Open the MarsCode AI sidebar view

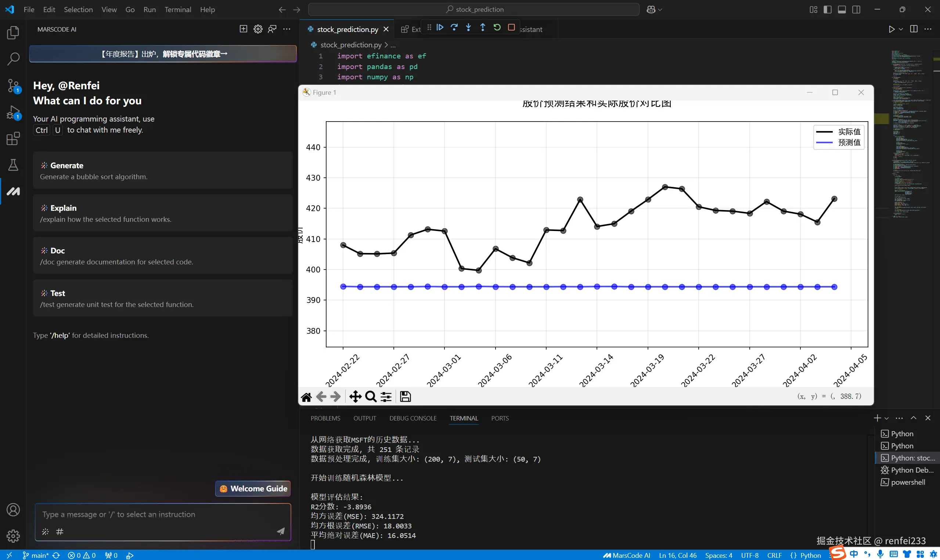coord(13,191)
